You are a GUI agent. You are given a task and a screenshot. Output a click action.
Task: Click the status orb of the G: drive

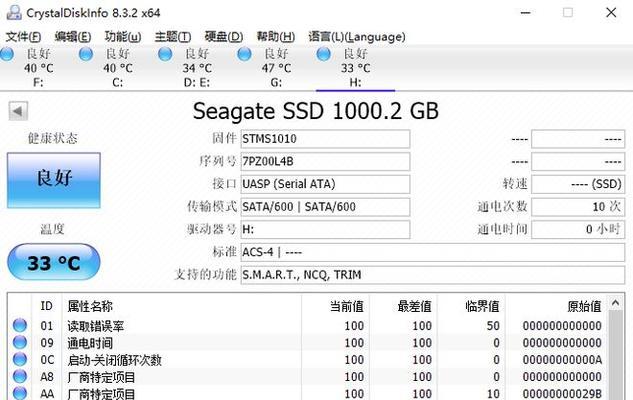244,54
